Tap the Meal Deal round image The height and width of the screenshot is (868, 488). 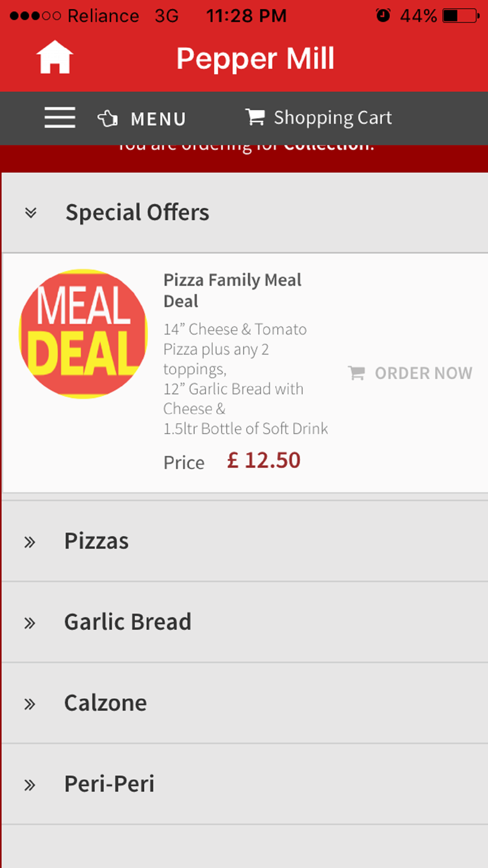pyautogui.click(x=83, y=334)
